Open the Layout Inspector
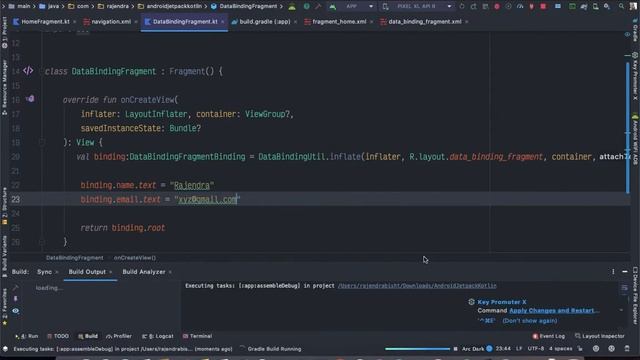Screen dimensions: 640x360 (x=600, y=336)
